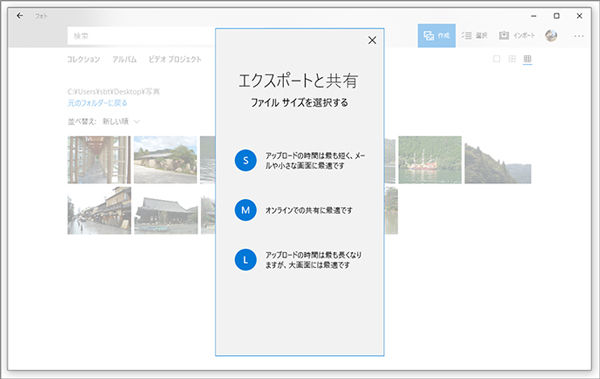Open the more options ellipsis menu
The image size is (600, 379).
coord(579,36)
